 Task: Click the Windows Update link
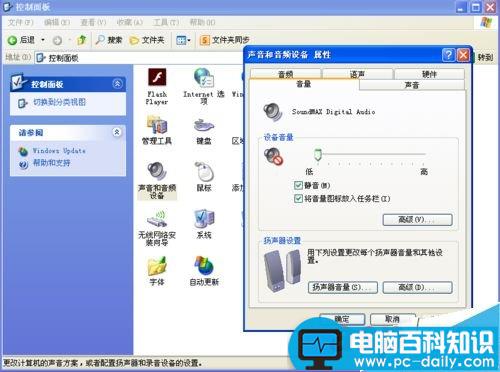(x=59, y=151)
